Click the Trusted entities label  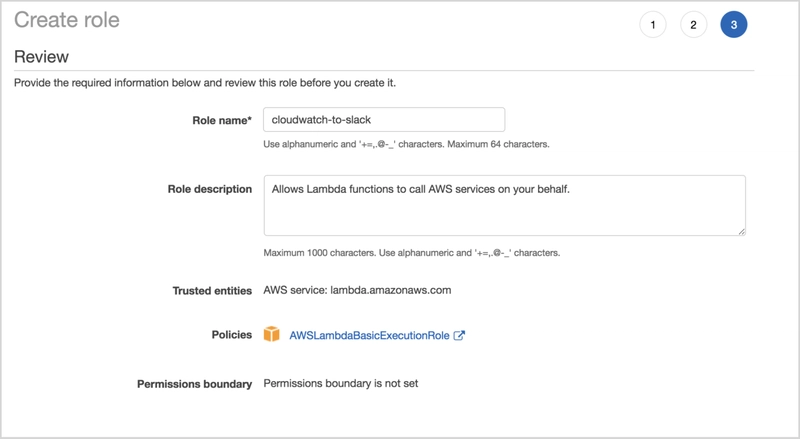click(x=212, y=291)
